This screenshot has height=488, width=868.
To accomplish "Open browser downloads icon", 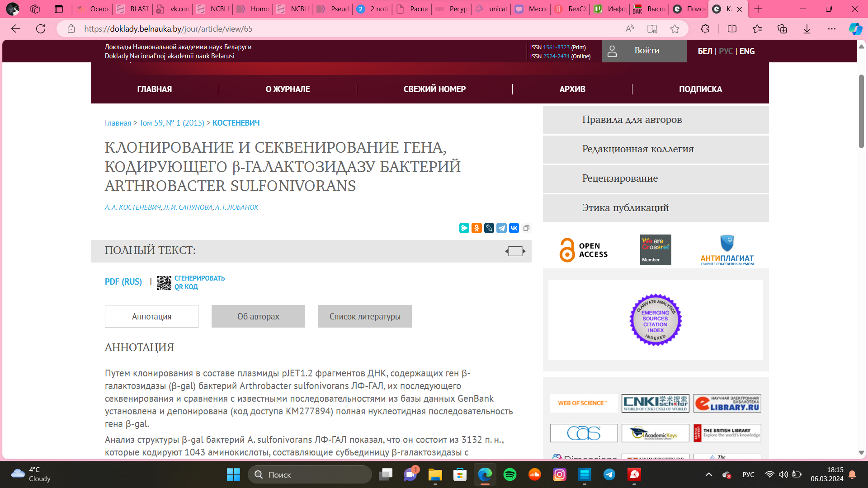I will coord(807,29).
